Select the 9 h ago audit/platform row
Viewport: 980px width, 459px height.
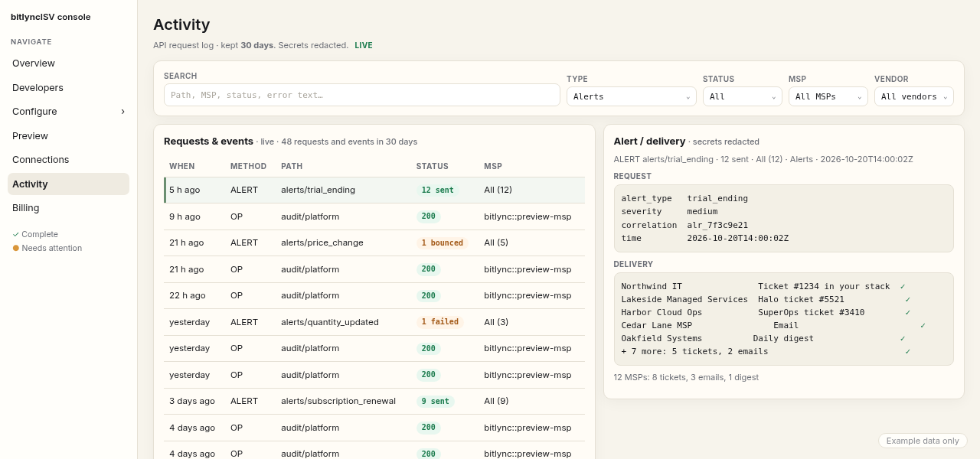coord(374,216)
